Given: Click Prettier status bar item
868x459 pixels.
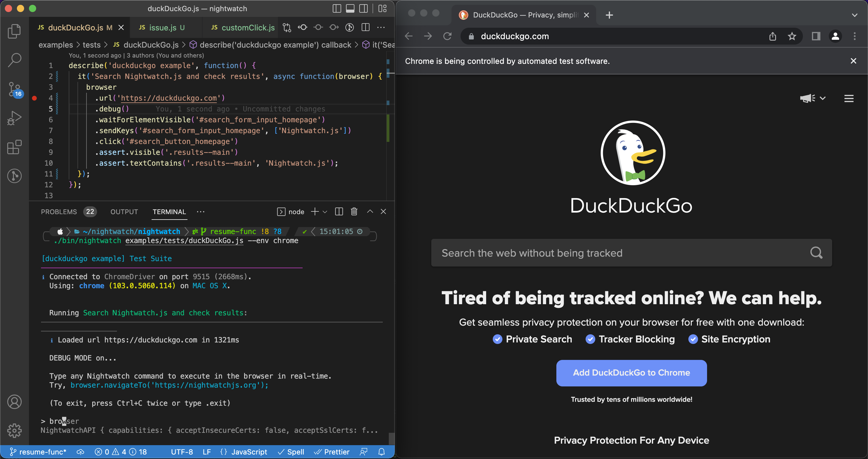Looking at the screenshot, I should click(x=332, y=451).
